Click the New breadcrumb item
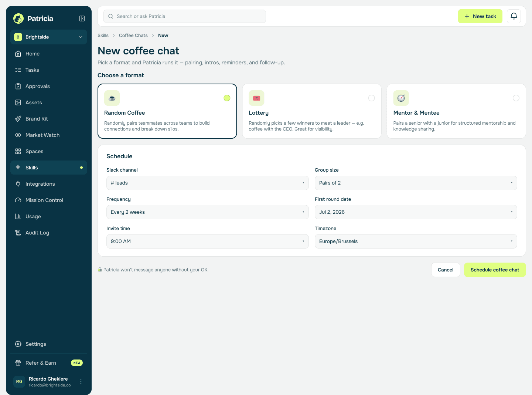Image resolution: width=532 pixels, height=395 pixels. tap(163, 36)
